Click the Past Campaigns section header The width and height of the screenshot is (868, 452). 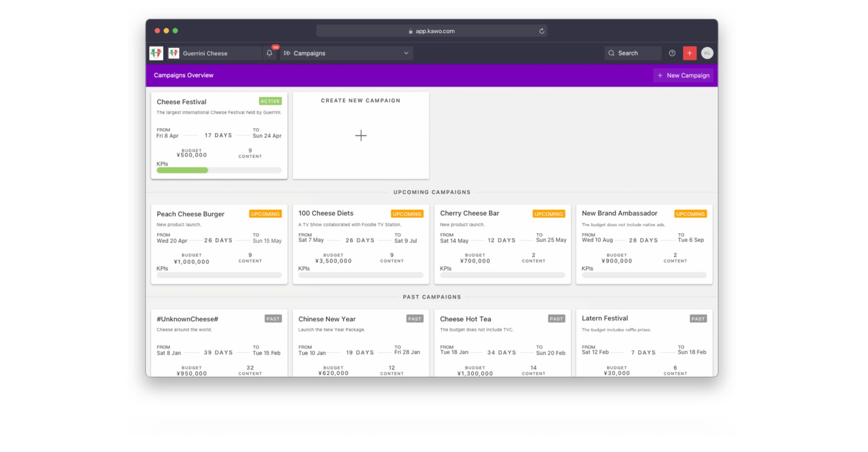[432, 297]
